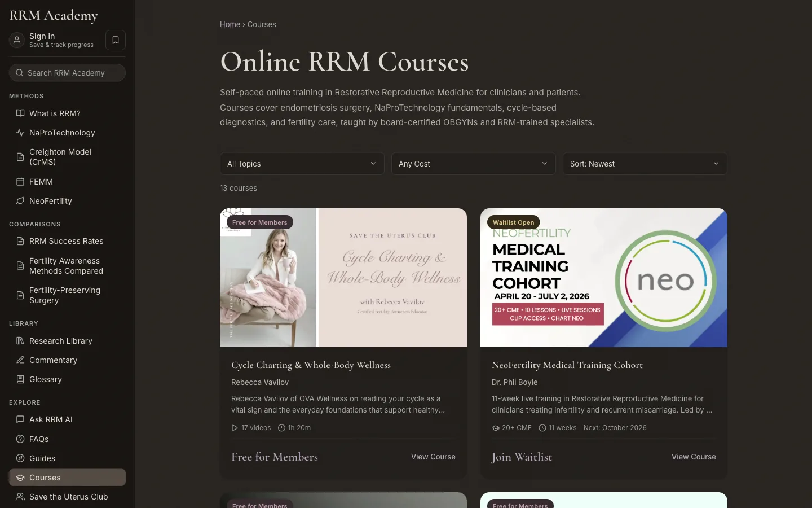Click the Waitlist Open badge
The image size is (812, 508).
tap(514, 222)
